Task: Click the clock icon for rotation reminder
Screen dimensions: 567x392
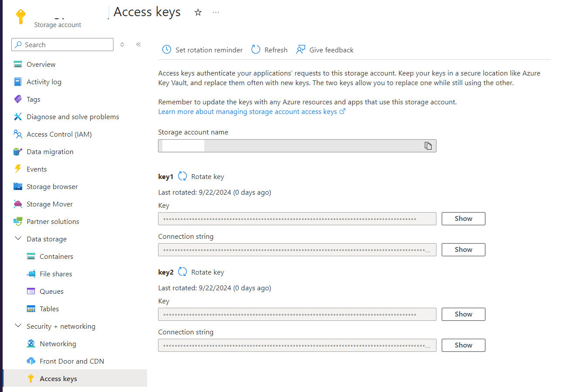Action: (x=167, y=50)
